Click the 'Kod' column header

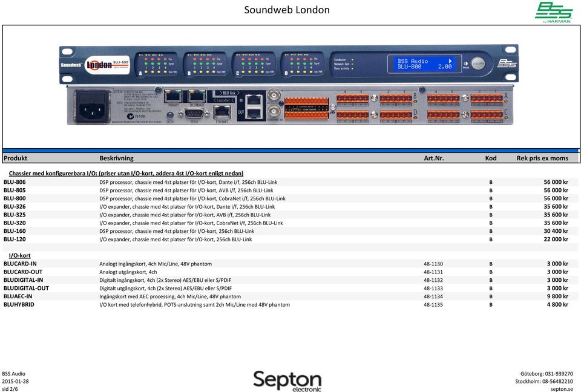491,158
